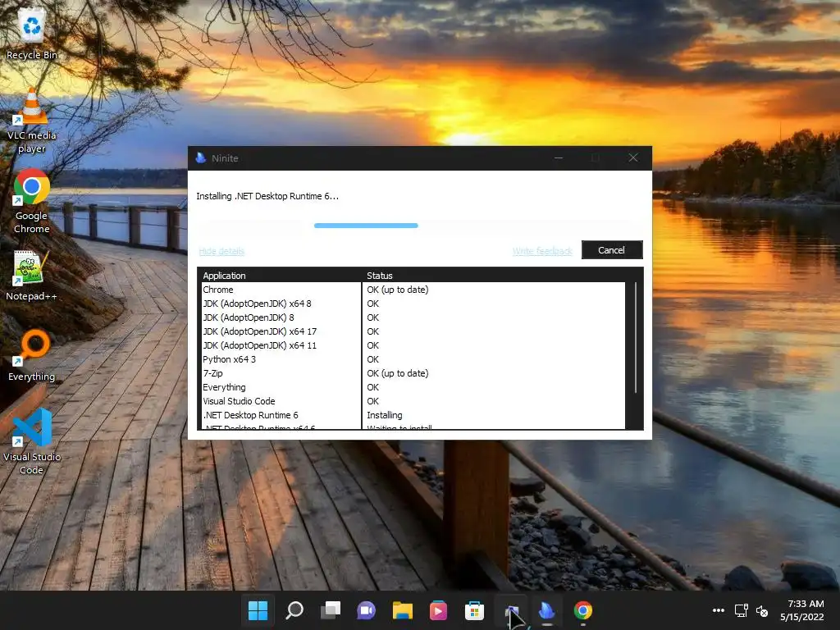
Task: Minimize the Ninite window
Action: click(559, 158)
